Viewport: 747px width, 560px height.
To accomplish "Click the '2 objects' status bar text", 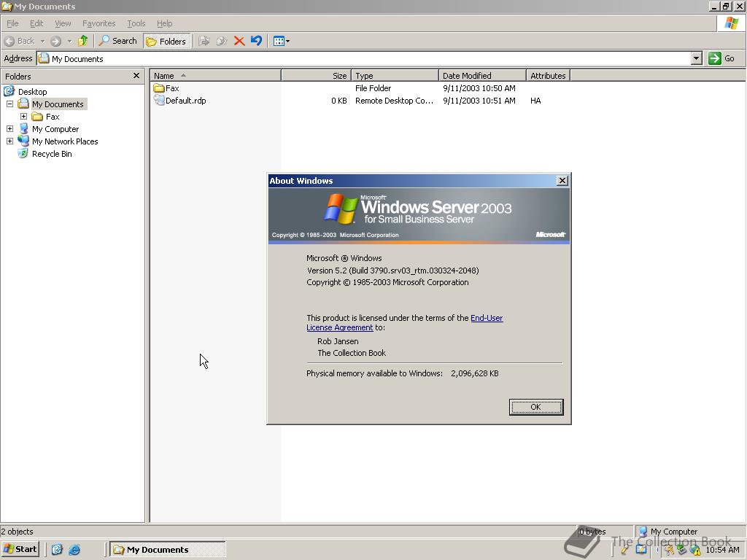I will coord(18,532).
